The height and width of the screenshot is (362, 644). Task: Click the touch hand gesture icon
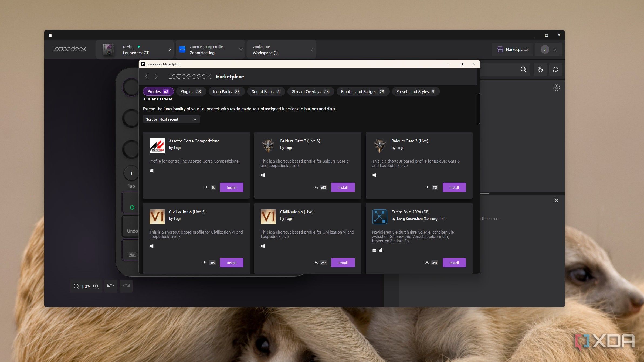click(540, 70)
